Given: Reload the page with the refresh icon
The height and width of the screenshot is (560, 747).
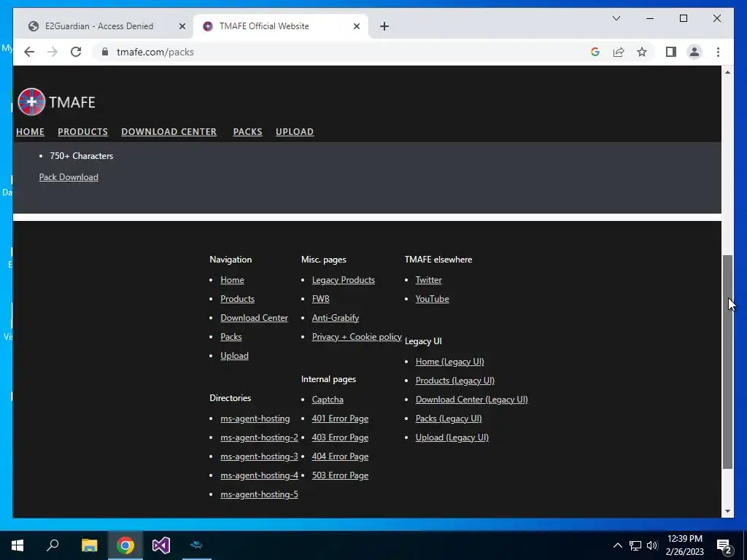Looking at the screenshot, I should coord(76,52).
